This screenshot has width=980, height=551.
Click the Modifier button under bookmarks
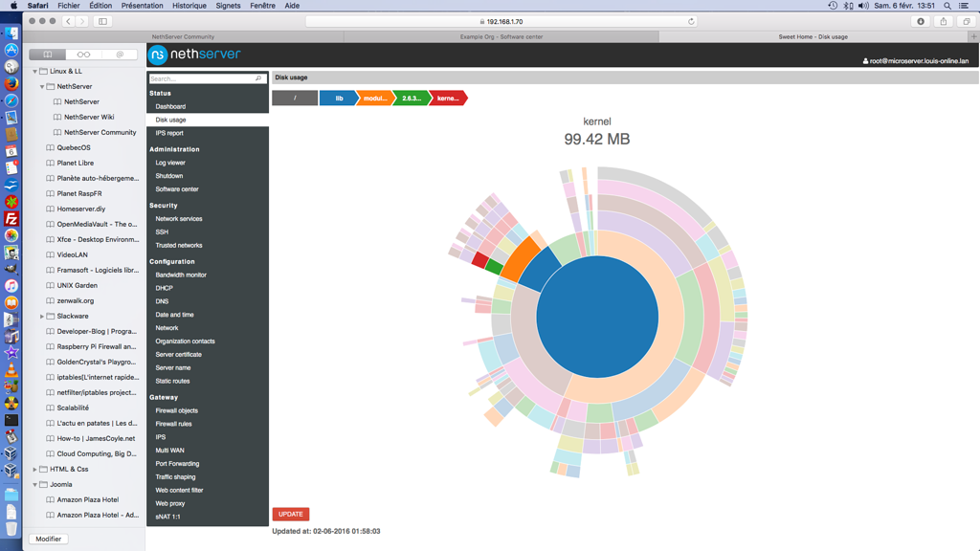48,539
